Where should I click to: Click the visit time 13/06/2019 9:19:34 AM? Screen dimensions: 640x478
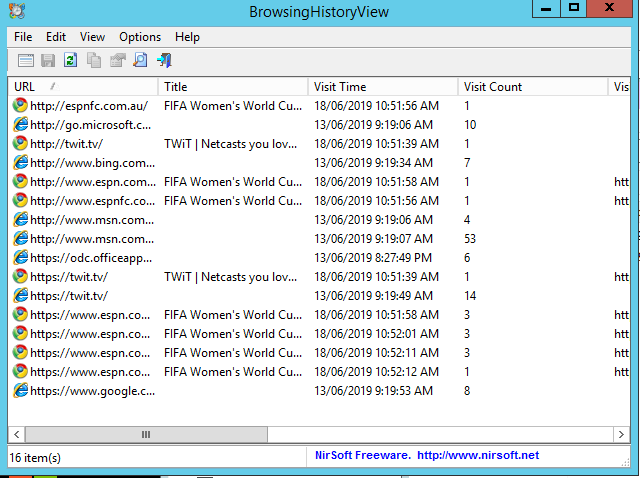(373, 163)
